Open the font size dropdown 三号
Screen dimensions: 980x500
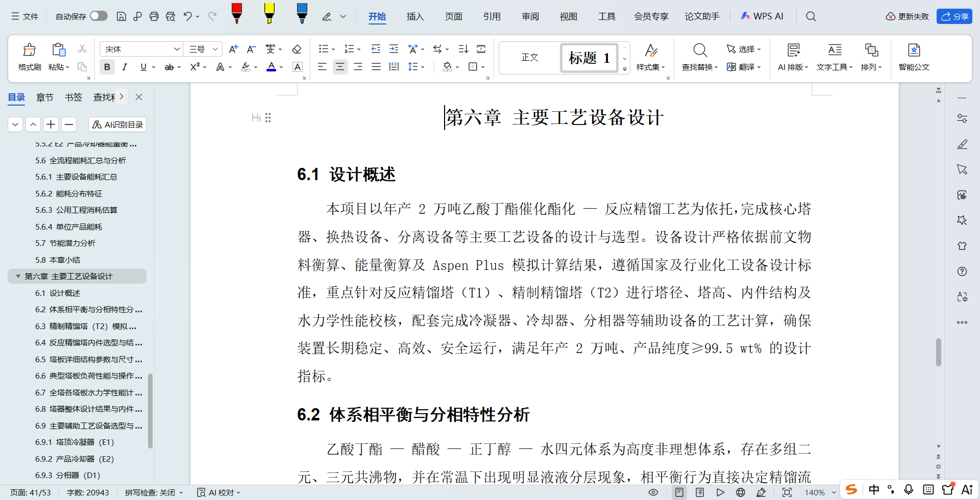(x=215, y=49)
